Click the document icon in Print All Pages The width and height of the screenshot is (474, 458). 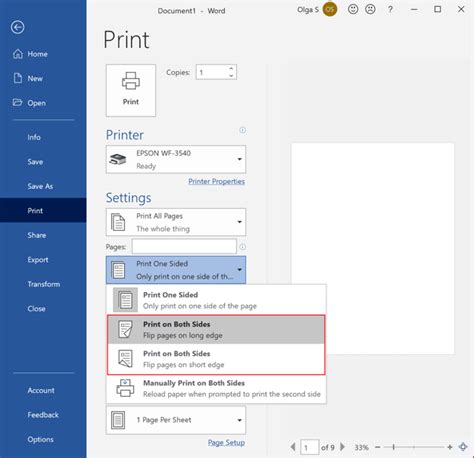click(x=118, y=222)
